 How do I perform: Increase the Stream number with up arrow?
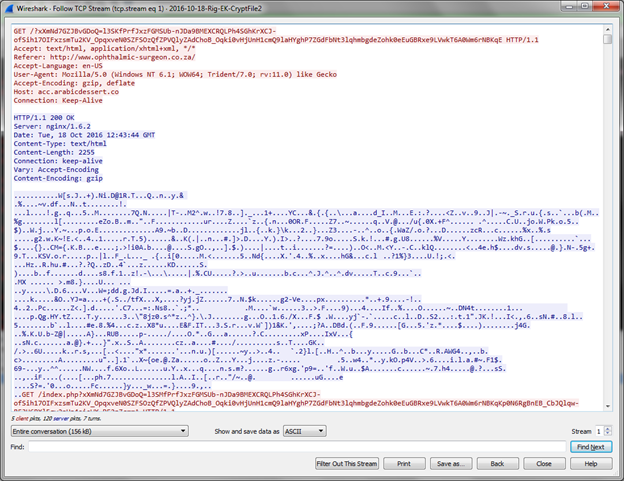click(607, 429)
